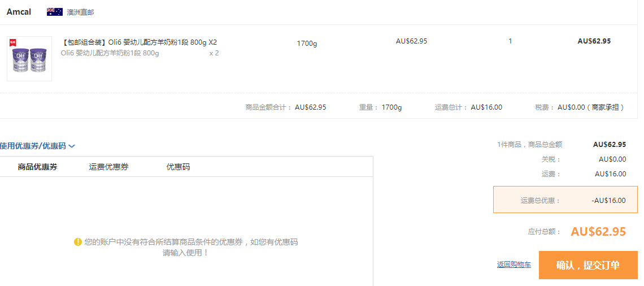Click the no-coupon message text

coord(190,248)
